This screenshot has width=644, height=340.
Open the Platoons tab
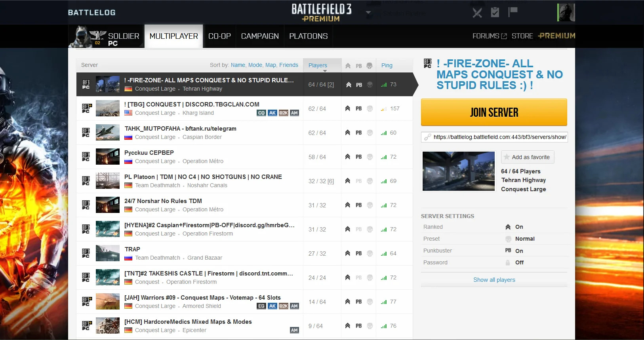pos(309,36)
